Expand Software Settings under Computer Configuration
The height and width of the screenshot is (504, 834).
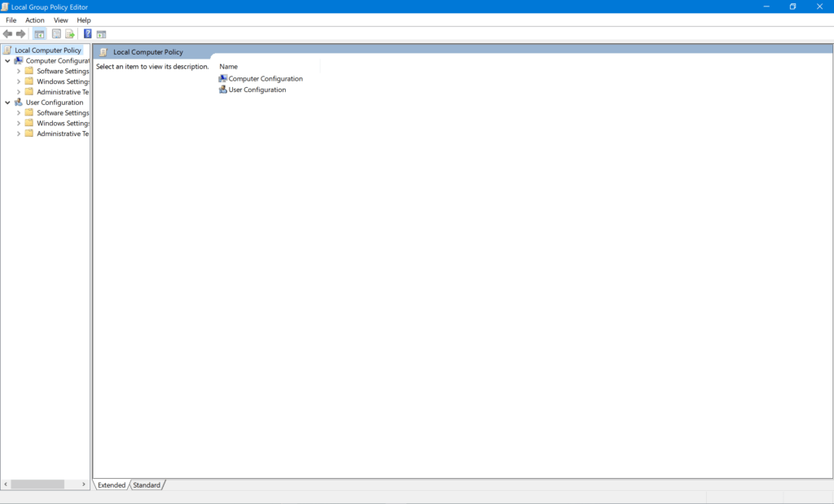point(19,71)
